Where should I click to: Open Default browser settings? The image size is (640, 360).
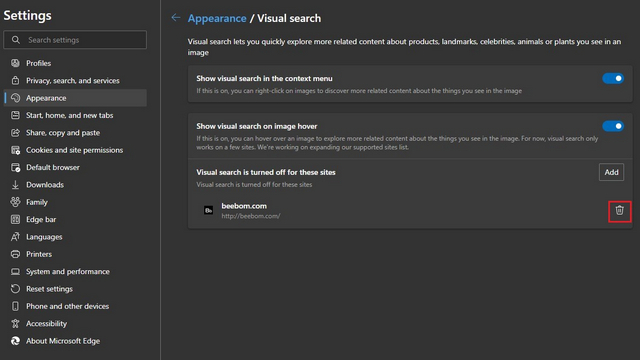75,167
